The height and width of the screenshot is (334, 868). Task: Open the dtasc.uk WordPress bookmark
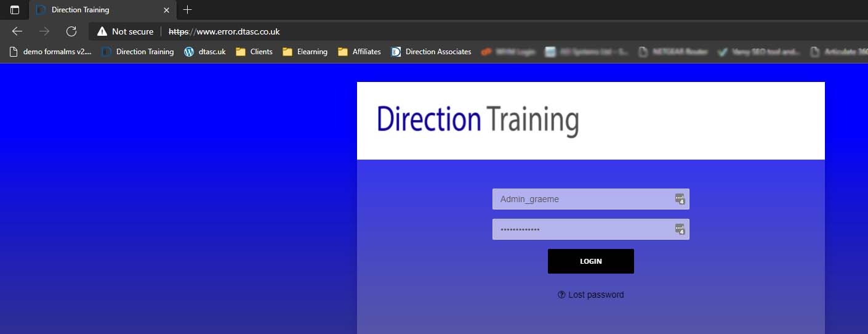[205, 52]
